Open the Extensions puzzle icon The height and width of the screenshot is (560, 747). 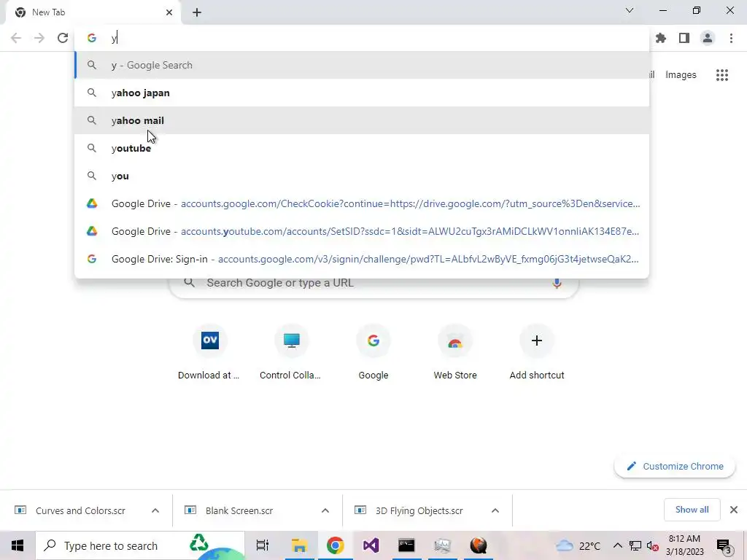(x=661, y=38)
